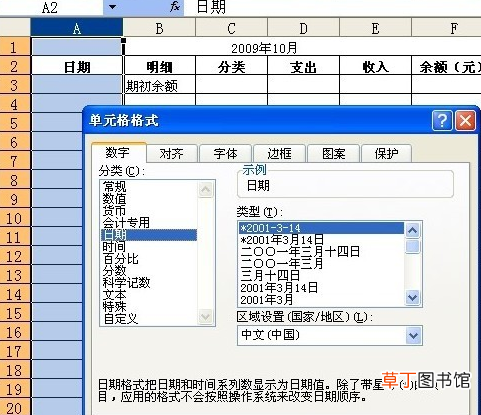Screen dimensions: 481x415
Task: Click the 明细 header cell
Action: 159,66
